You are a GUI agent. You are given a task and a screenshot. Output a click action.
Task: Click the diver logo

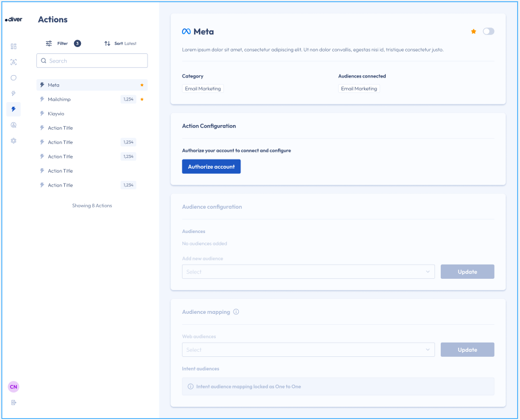coord(14,20)
